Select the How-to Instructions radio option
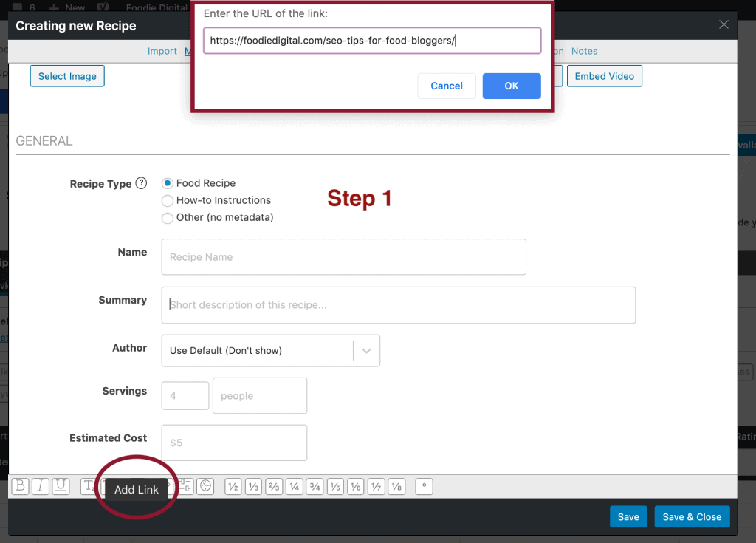 168,200
